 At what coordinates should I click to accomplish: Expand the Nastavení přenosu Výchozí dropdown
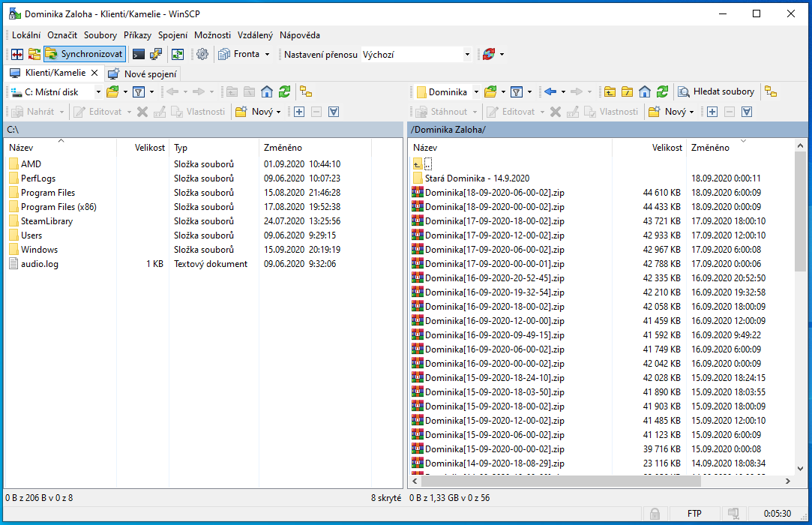click(x=467, y=54)
